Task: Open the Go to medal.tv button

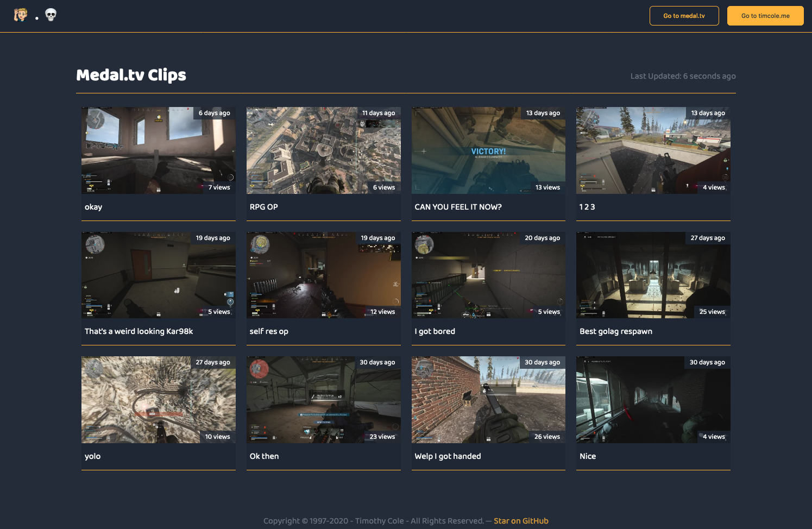Action: click(x=684, y=16)
